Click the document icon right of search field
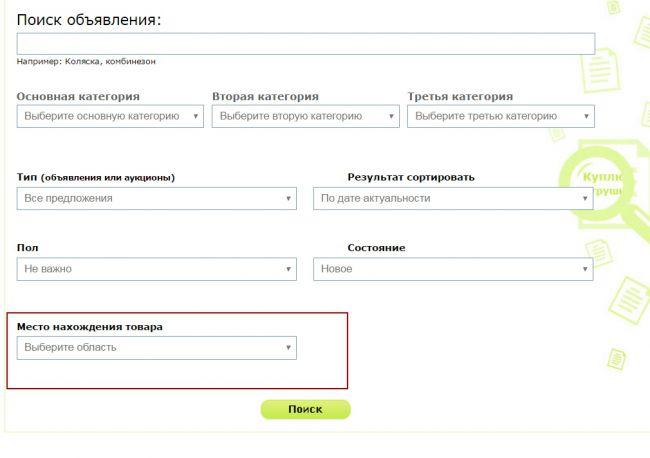Image resolution: width=650 pixels, height=458 pixels. (596, 71)
